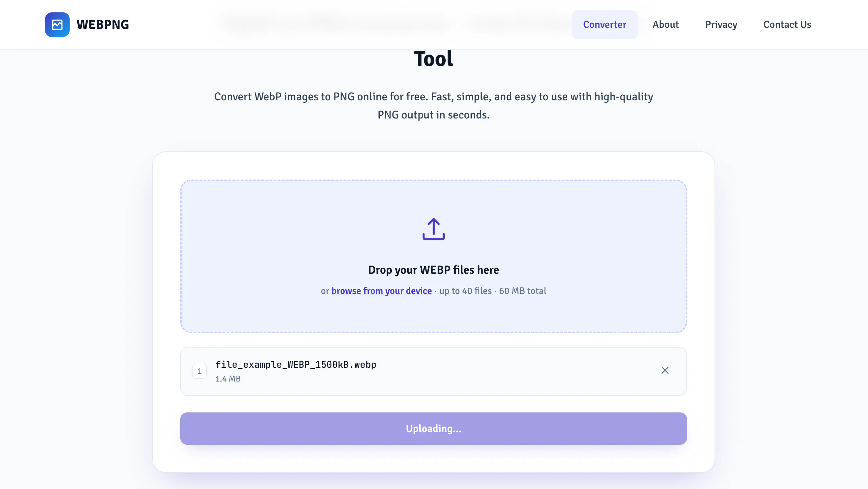Click the 1.4 MB file size

click(x=228, y=379)
